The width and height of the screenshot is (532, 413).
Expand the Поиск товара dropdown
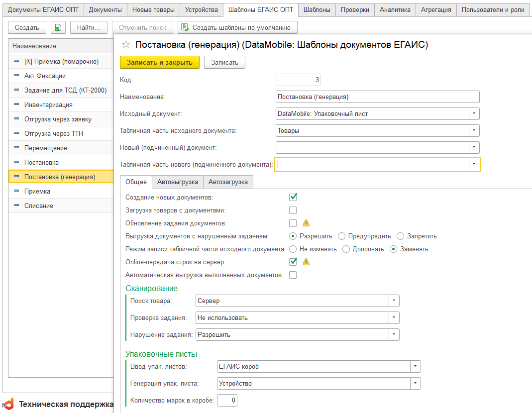[394, 301]
